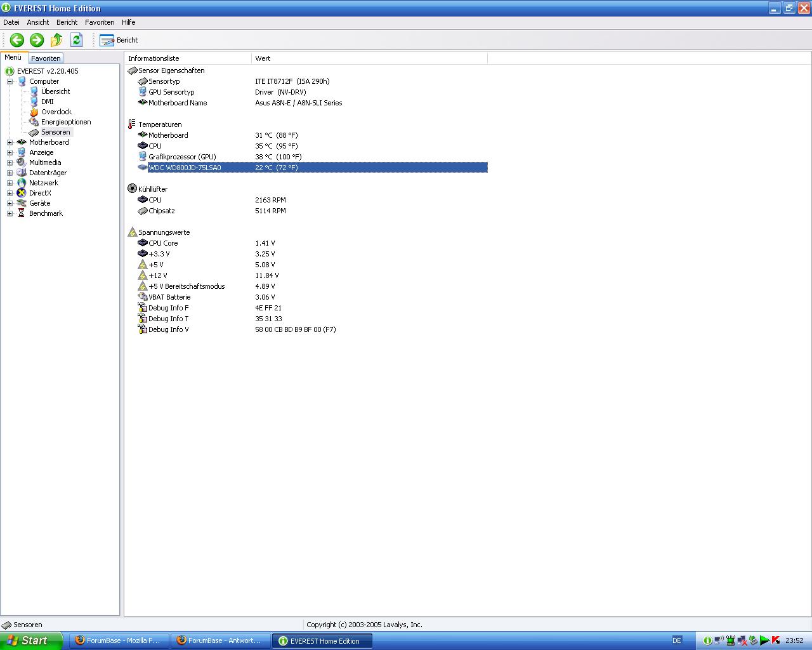Image resolution: width=812 pixels, height=650 pixels.
Task: Select Energieoptionen in the tree
Action: 66,122
